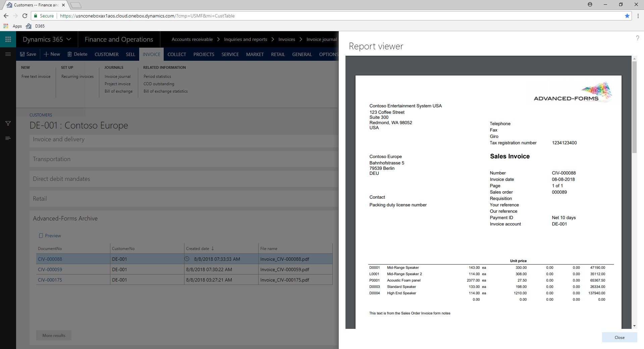Screen dimensions: 644x349
Task: Open Bill of exchange journal
Action: 118,91
